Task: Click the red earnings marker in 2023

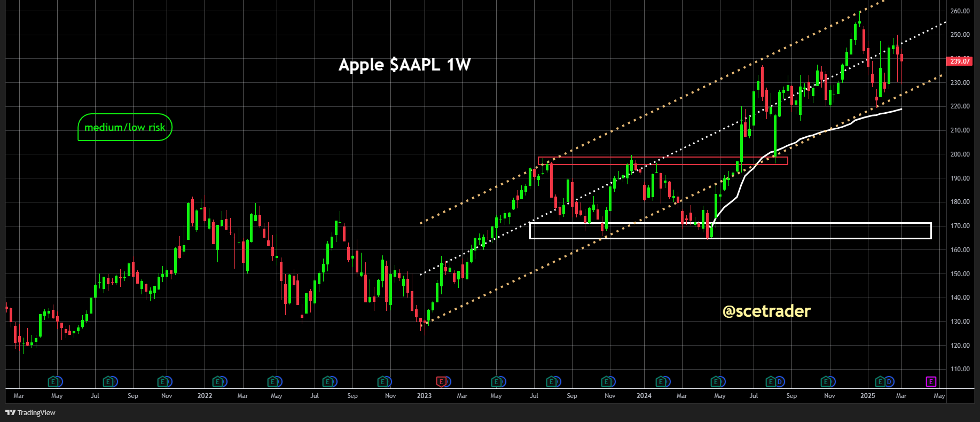Action: click(x=442, y=381)
